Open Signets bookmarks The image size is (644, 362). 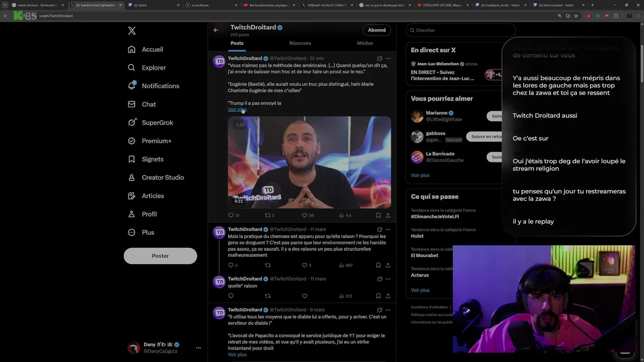pyautogui.click(x=146, y=159)
